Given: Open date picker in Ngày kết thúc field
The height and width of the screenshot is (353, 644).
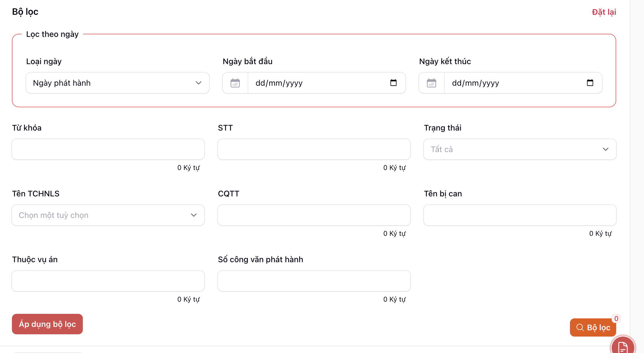Looking at the screenshot, I should pos(590,83).
